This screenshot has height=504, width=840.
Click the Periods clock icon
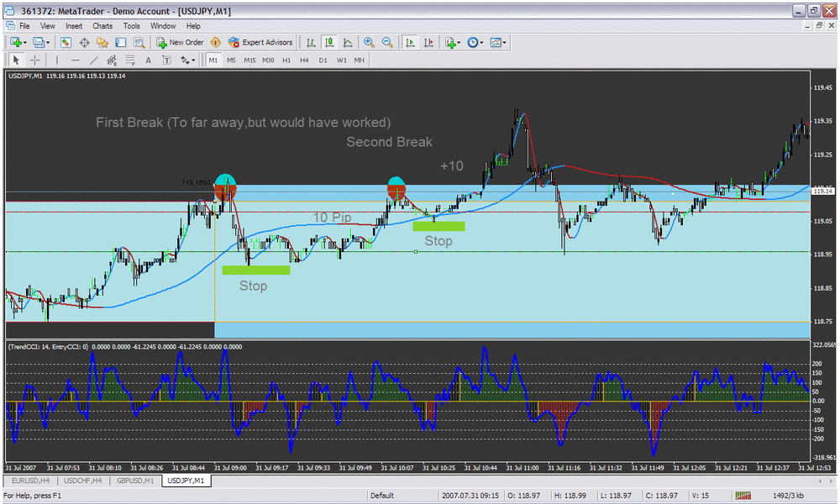tap(472, 42)
